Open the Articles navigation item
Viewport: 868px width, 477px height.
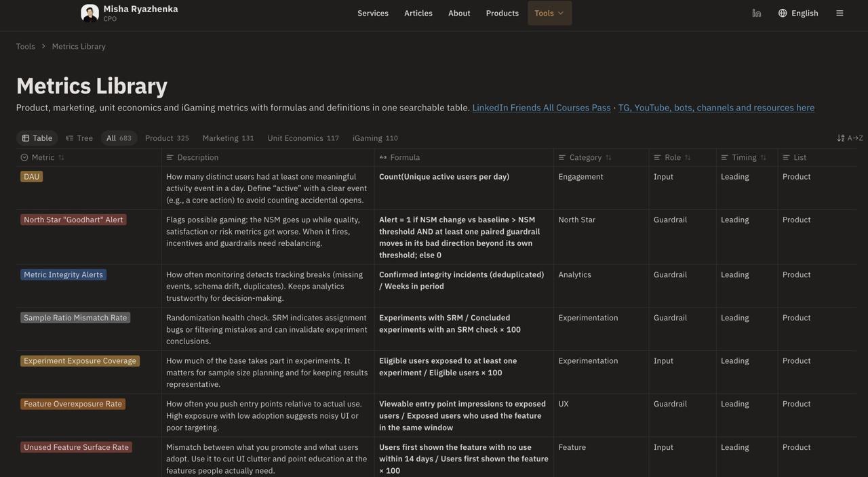418,13
